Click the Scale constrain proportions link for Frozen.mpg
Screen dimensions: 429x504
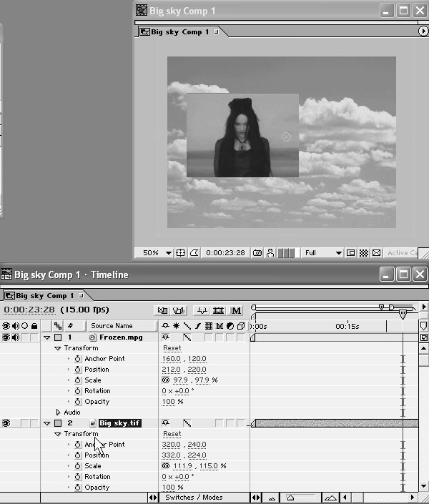pyautogui.click(x=166, y=380)
